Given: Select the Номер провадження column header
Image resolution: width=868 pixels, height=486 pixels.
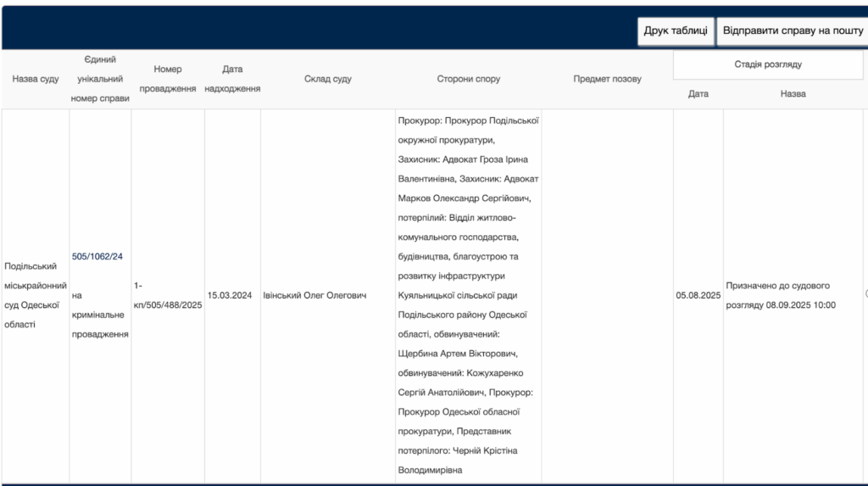Looking at the screenshot, I should tap(168, 79).
